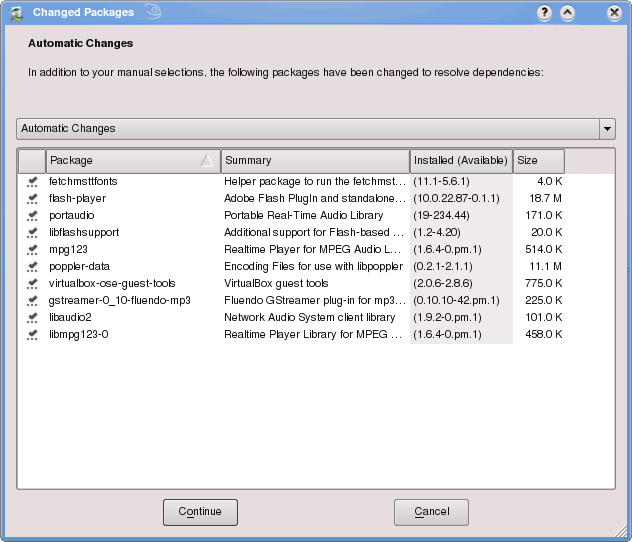632x542 pixels.
Task: Click version '(1.9.2-0.pm.1)'
Action: [x=447, y=318]
